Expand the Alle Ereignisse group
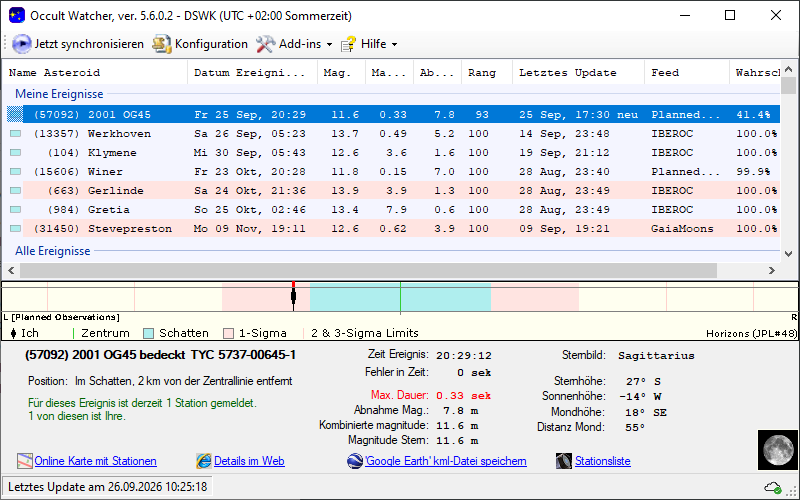Image resolution: width=800 pixels, height=500 pixels. (53, 251)
